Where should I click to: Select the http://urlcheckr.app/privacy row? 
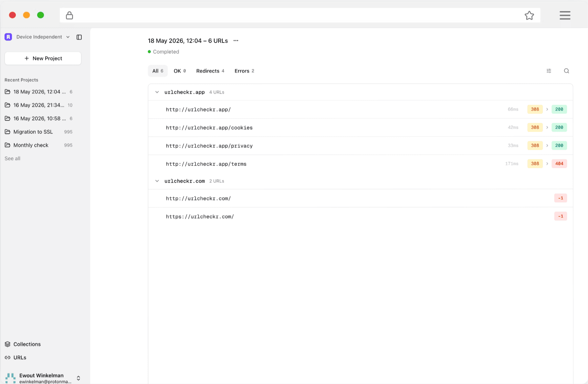pos(360,146)
